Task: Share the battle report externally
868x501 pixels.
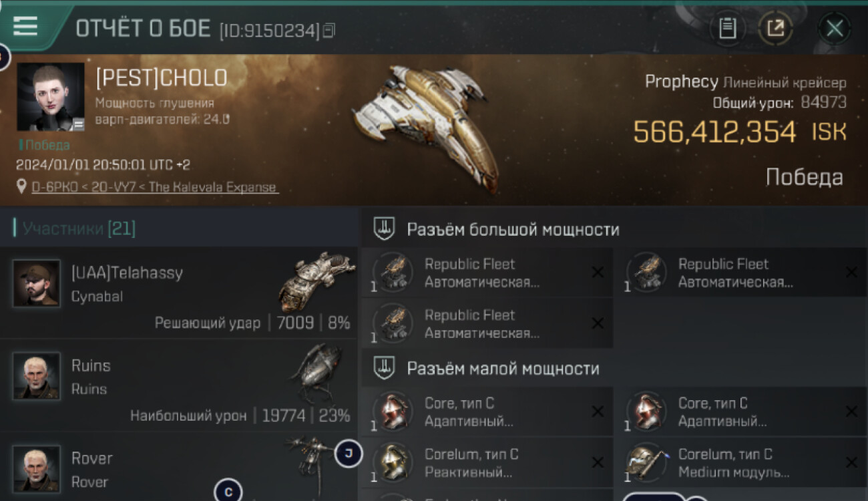Action: (x=775, y=28)
